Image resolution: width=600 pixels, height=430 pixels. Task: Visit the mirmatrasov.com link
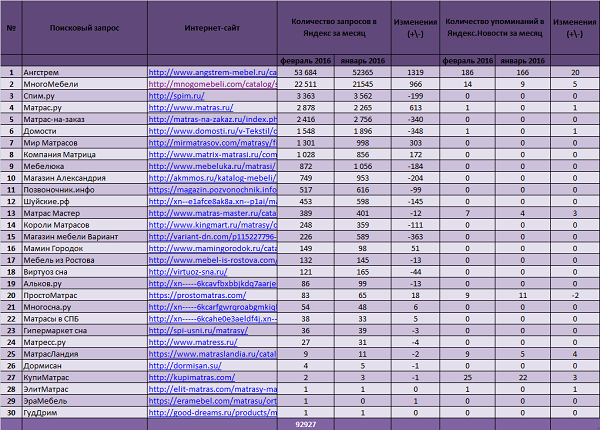point(212,143)
